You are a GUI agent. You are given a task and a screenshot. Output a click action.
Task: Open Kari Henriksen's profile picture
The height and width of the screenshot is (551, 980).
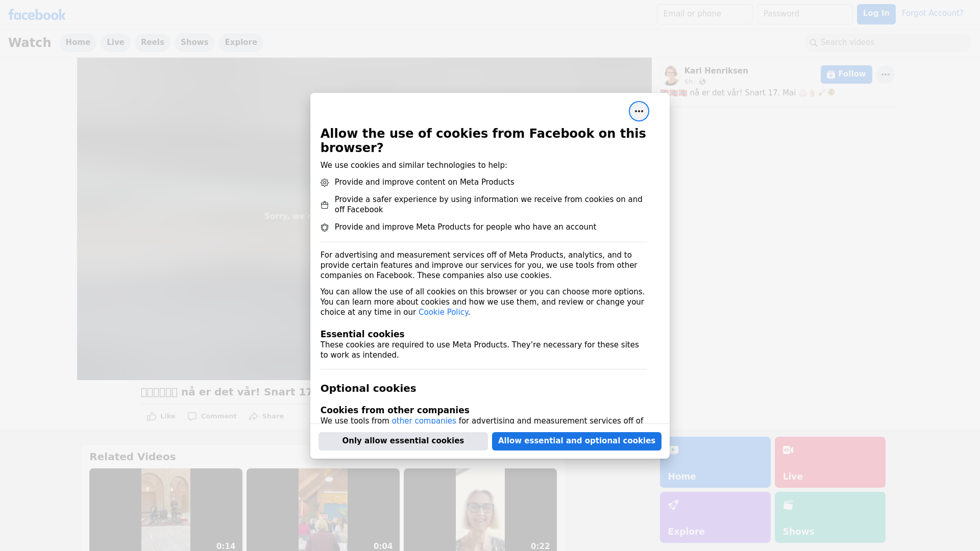670,76
